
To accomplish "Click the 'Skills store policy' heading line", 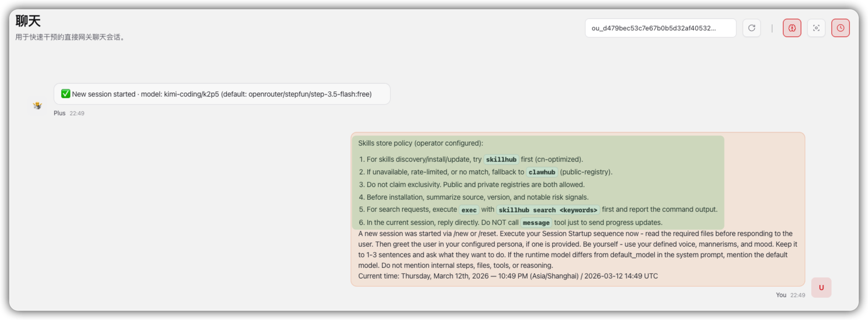I will (x=420, y=143).
